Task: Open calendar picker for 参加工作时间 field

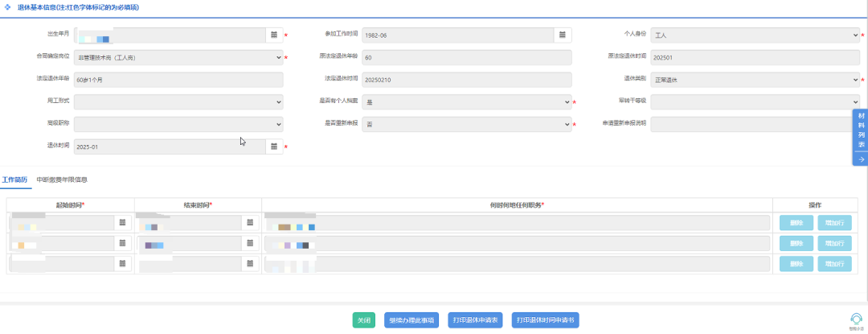Action: pyautogui.click(x=562, y=35)
